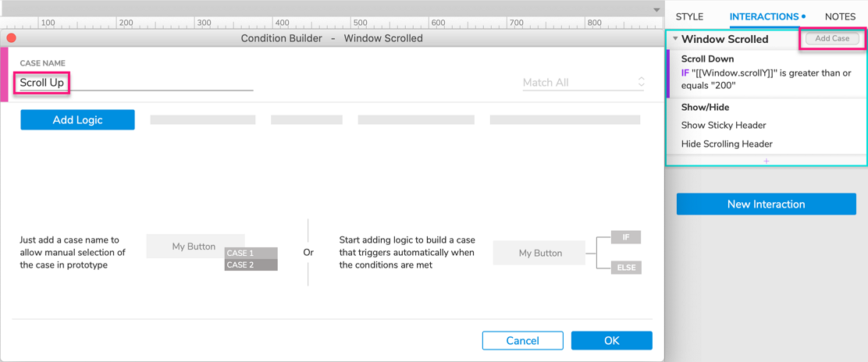Click the Scroll Up case name field
868x362 pixels.
click(136, 83)
